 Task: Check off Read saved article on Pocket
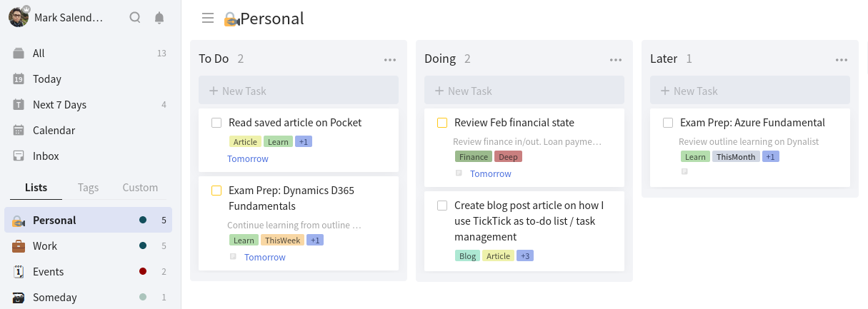pyautogui.click(x=216, y=123)
